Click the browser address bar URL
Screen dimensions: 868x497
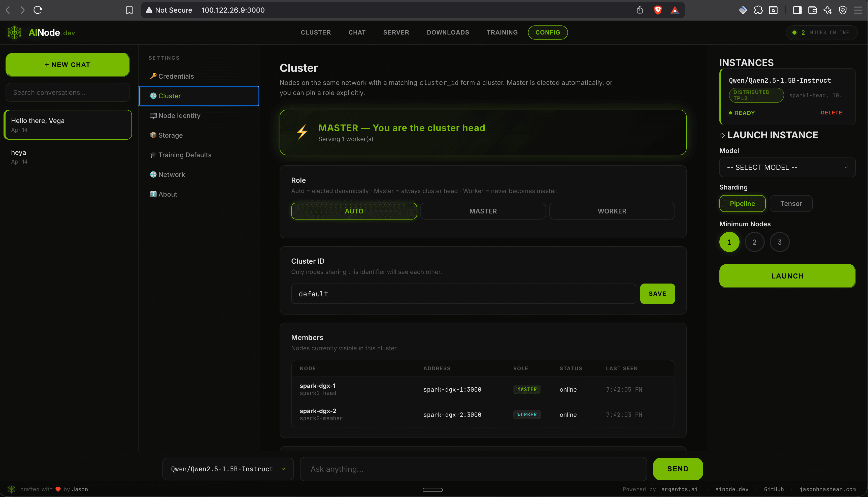pyautogui.click(x=233, y=10)
